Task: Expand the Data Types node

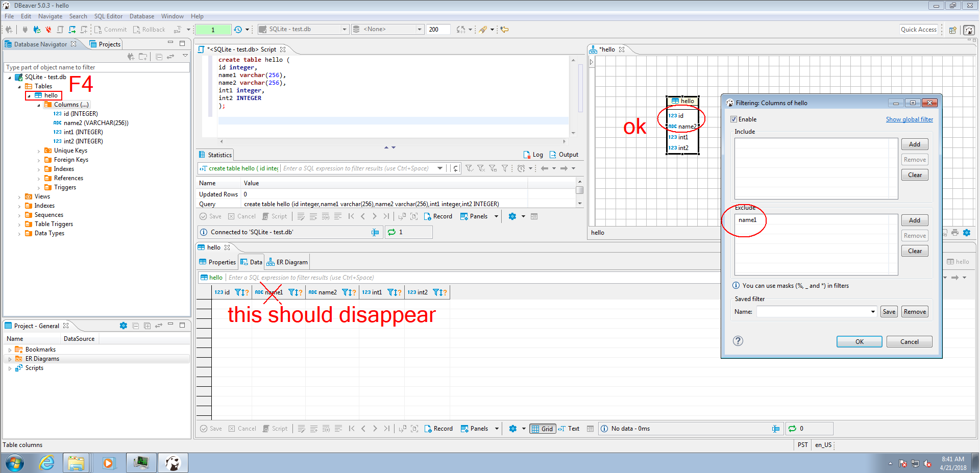Action: 19,234
